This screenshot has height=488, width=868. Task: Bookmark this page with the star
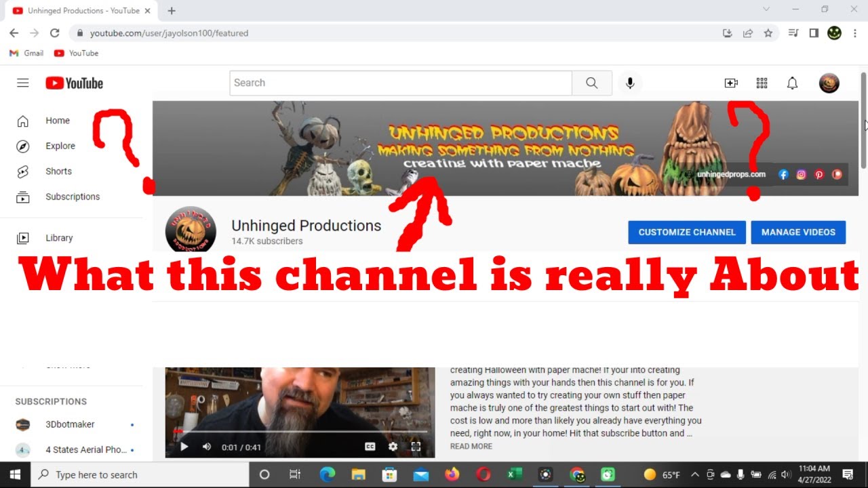click(768, 33)
